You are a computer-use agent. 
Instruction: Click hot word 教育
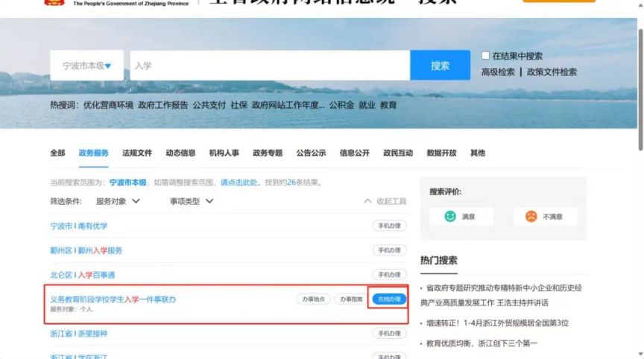tap(388, 105)
